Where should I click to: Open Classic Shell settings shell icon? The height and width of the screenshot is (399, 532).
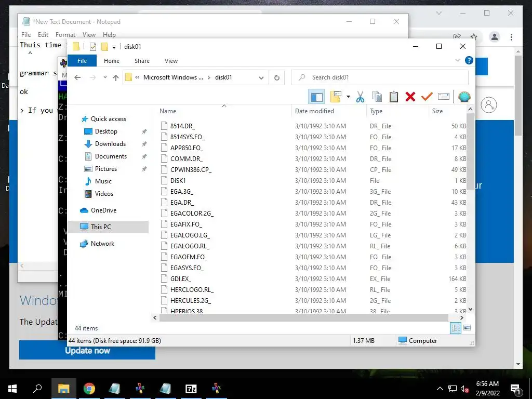(x=464, y=97)
